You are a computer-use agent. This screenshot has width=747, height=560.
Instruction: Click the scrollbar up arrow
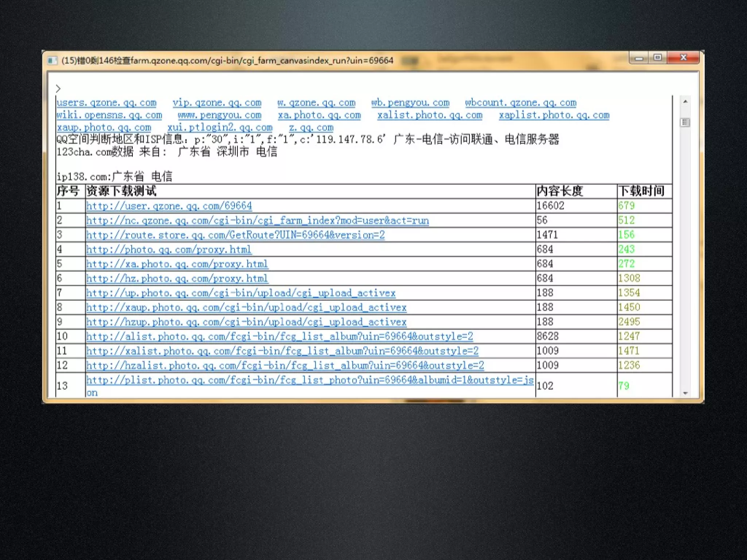(685, 101)
